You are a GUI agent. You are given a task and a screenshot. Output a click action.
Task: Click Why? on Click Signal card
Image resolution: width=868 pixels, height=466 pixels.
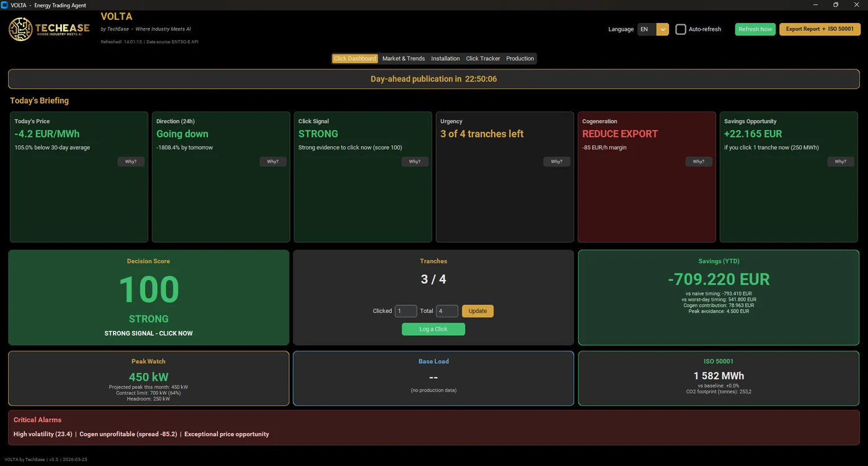pyautogui.click(x=415, y=162)
